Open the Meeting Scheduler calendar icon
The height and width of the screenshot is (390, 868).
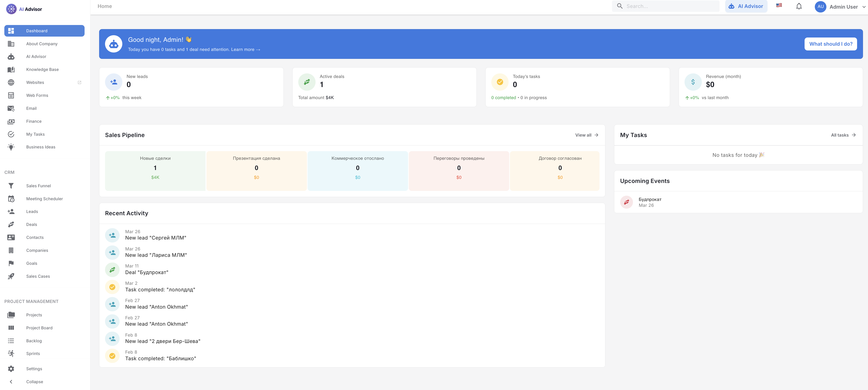click(11, 199)
